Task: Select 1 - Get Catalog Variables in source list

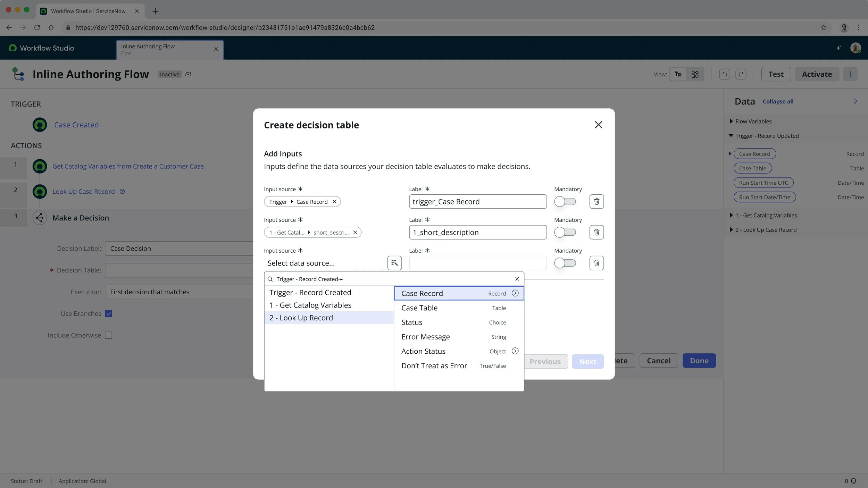Action: click(310, 305)
